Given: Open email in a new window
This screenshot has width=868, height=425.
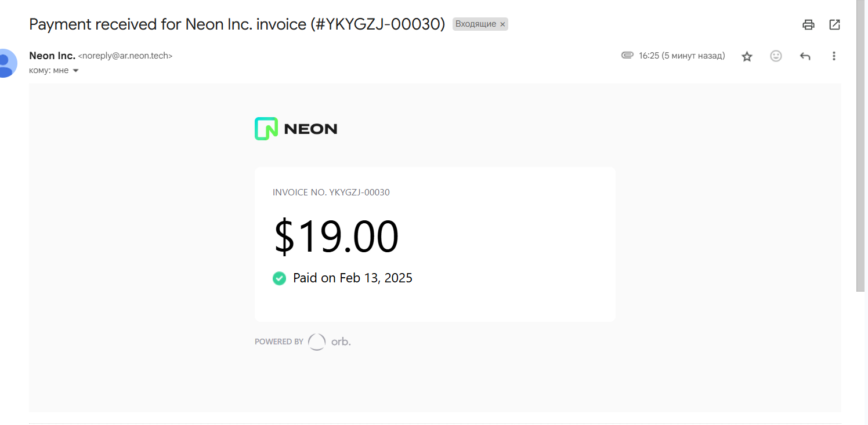Looking at the screenshot, I should coord(834,24).
